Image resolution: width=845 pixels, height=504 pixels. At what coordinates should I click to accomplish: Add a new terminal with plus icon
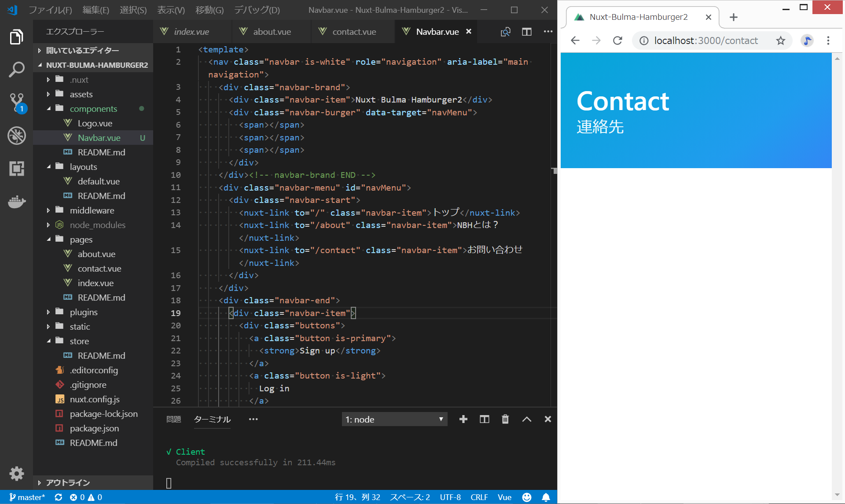pos(463,419)
